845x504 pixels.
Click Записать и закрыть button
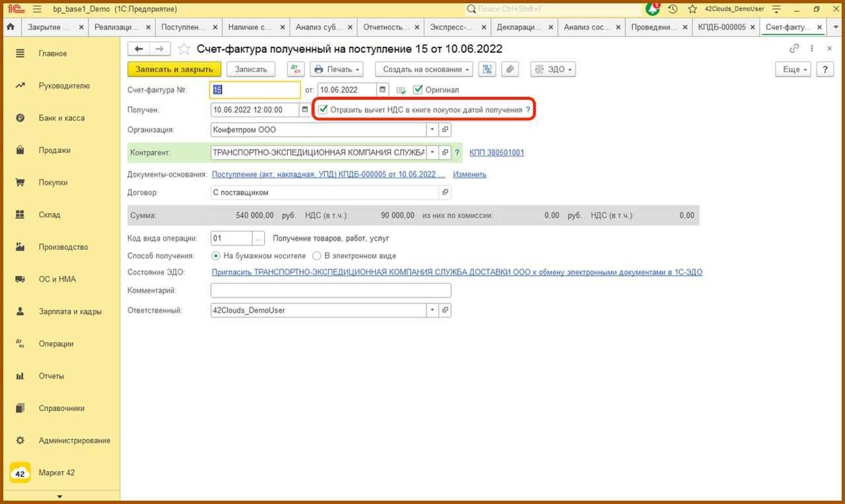(x=174, y=69)
